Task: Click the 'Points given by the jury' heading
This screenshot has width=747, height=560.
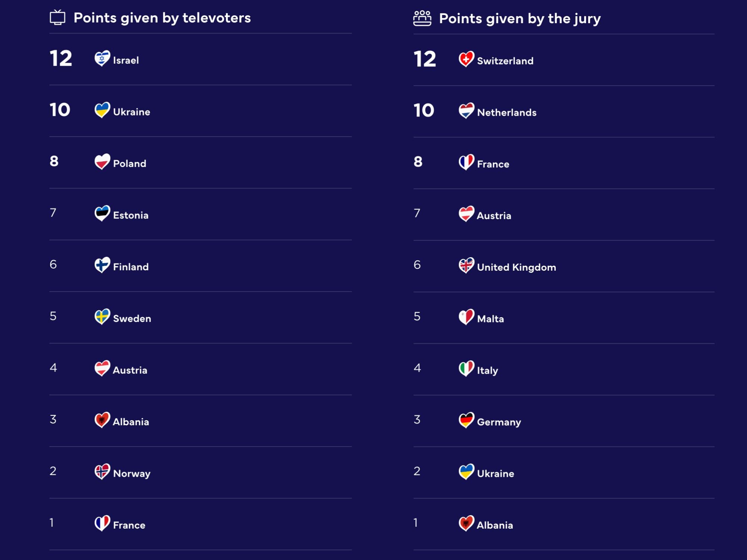Action: pyautogui.click(x=520, y=18)
